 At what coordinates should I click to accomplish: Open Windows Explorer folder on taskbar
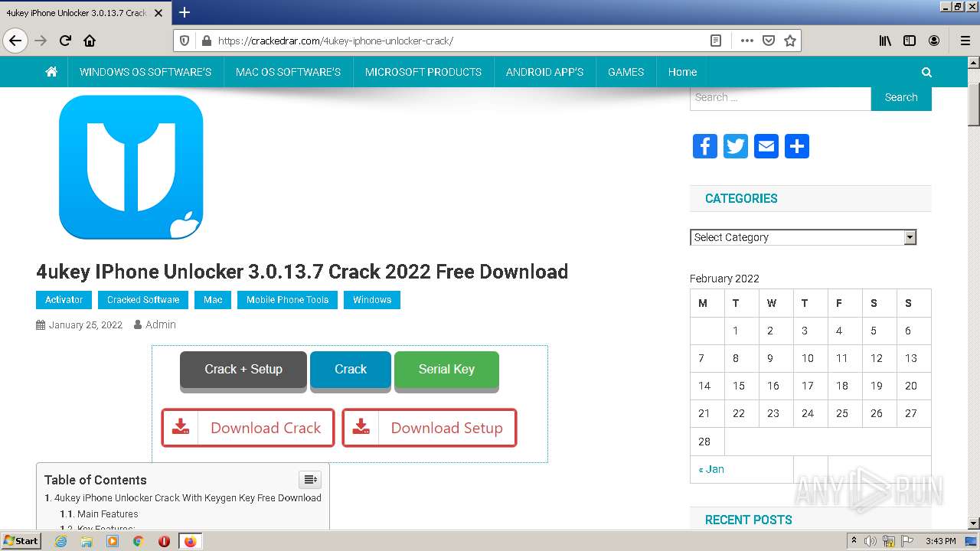point(87,541)
